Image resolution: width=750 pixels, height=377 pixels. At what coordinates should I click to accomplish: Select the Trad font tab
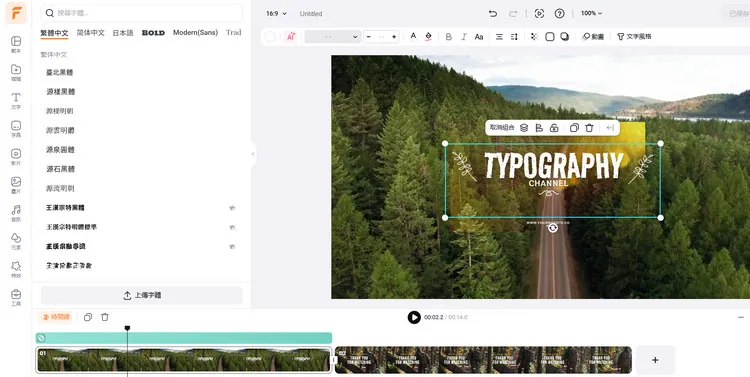233,33
